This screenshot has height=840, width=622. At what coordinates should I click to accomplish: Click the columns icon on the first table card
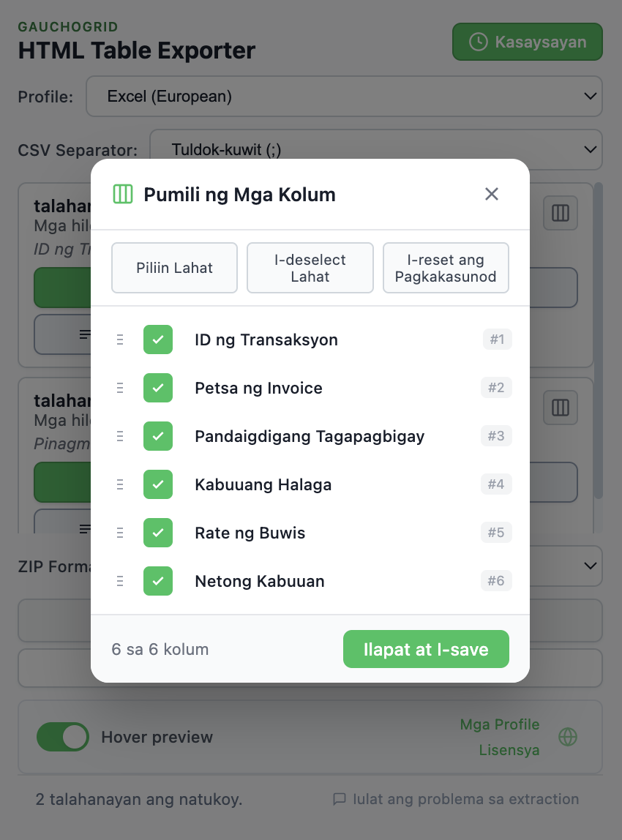pos(560,213)
